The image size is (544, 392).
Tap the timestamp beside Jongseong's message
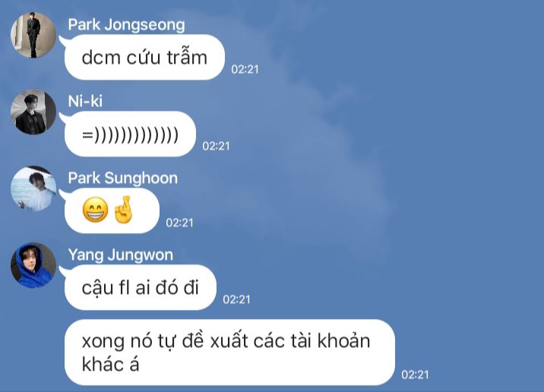tap(245, 69)
